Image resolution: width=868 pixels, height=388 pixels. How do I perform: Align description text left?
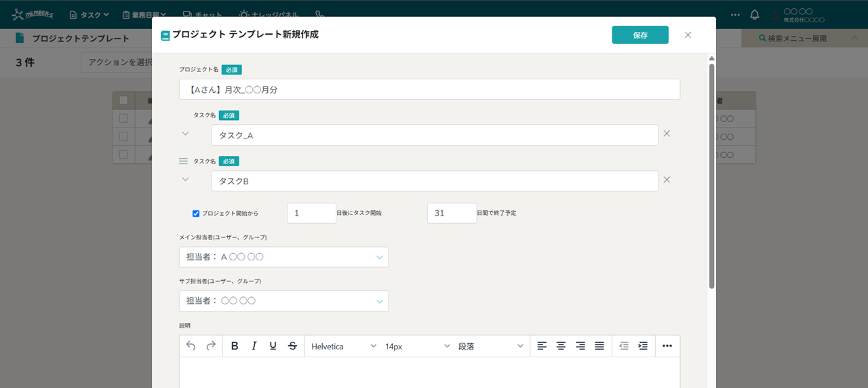[542, 346]
